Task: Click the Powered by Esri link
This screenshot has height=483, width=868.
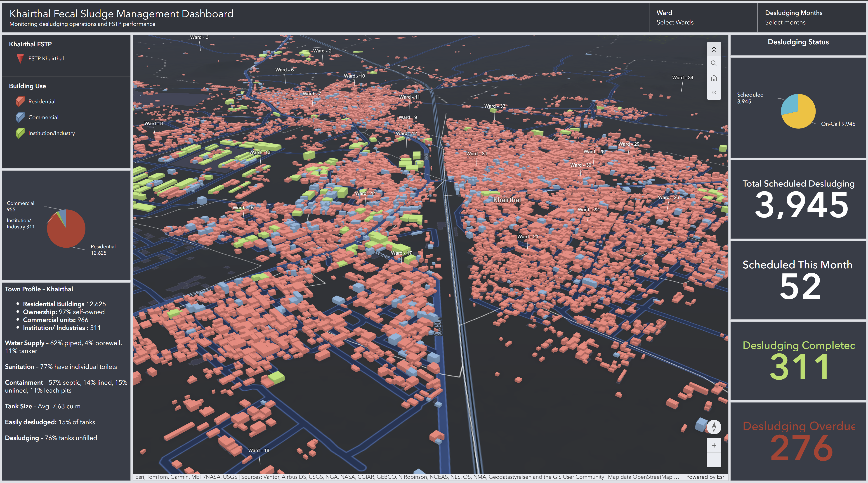Action: pos(705,477)
